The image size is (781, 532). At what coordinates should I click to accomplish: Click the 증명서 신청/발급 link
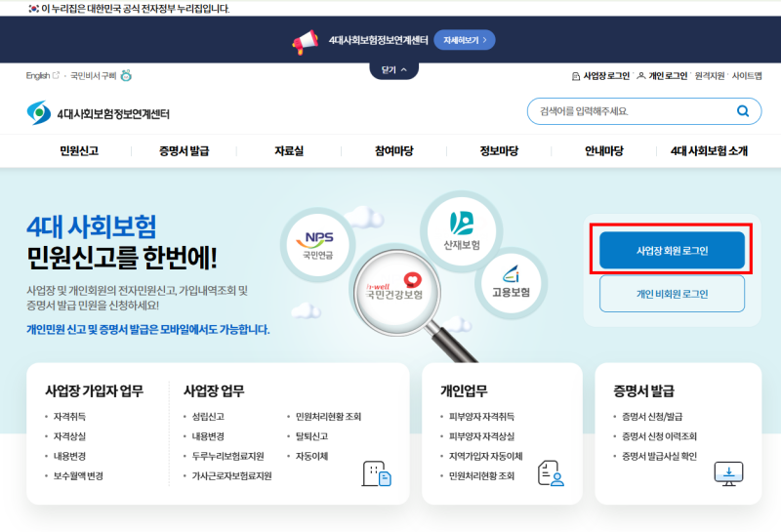652,417
